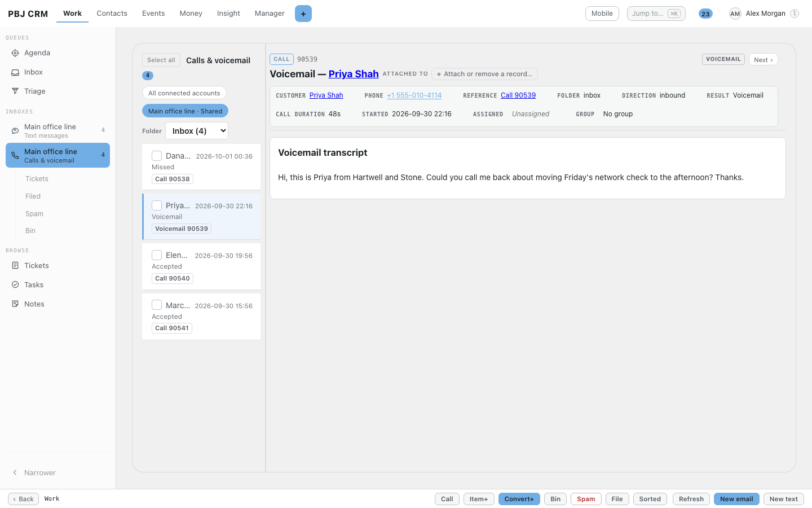Click the Triage funnel icon

15,91
